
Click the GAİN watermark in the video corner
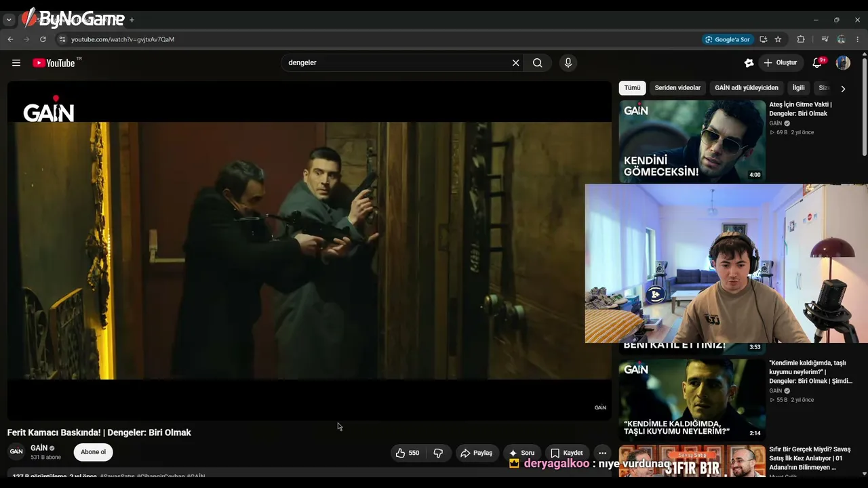pos(600,407)
